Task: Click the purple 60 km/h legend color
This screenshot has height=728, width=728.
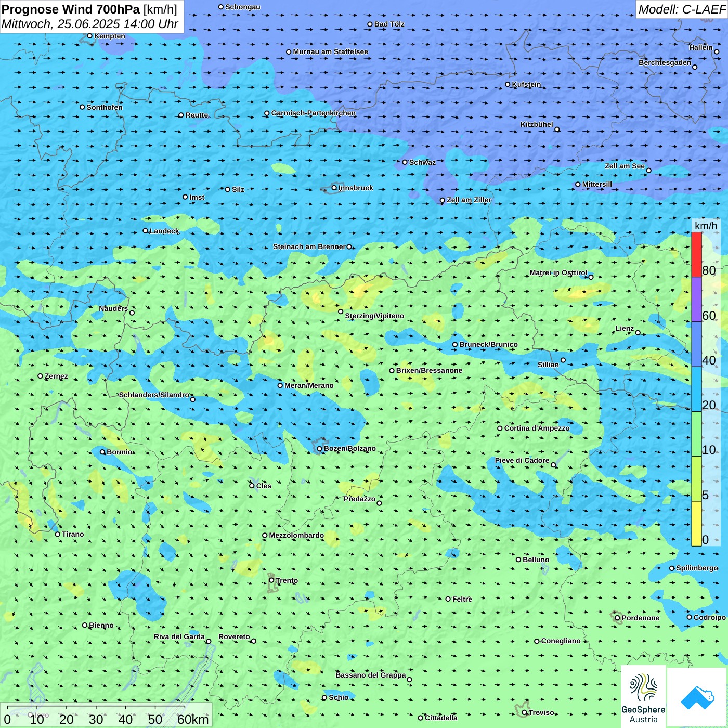Action: (x=696, y=300)
